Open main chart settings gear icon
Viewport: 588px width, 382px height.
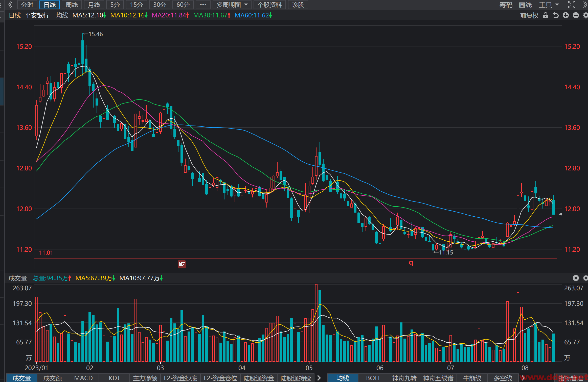(x=585, y=15)
